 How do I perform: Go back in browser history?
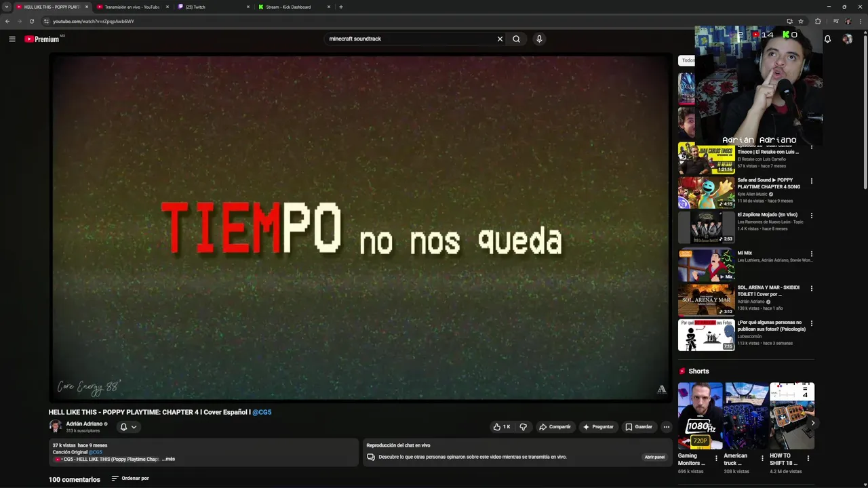click(x=7, y=21)
